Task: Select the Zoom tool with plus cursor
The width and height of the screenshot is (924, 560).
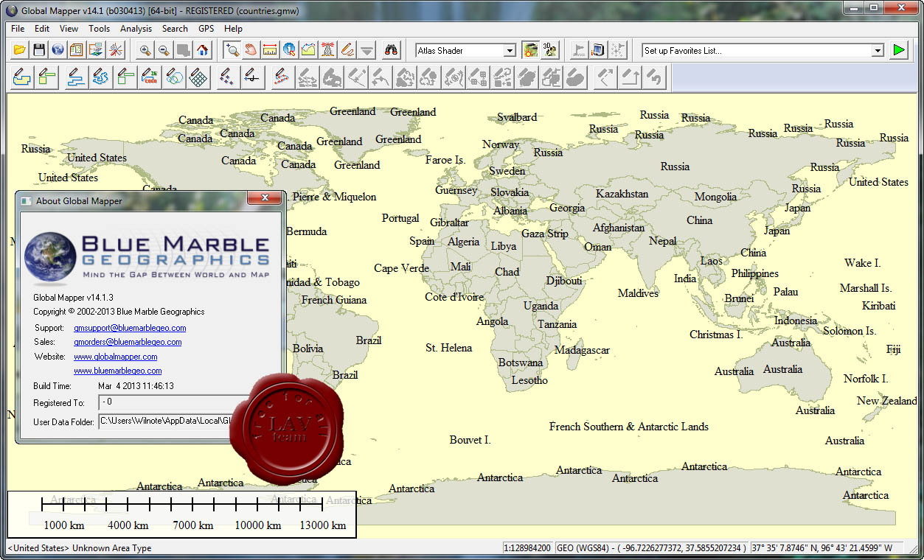Action: point(232,50)
